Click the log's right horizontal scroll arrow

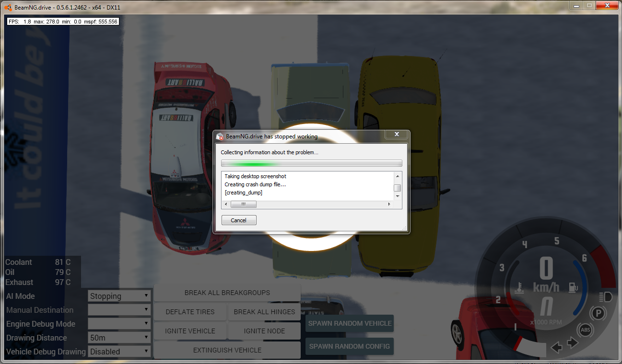[x=389, y=204]
